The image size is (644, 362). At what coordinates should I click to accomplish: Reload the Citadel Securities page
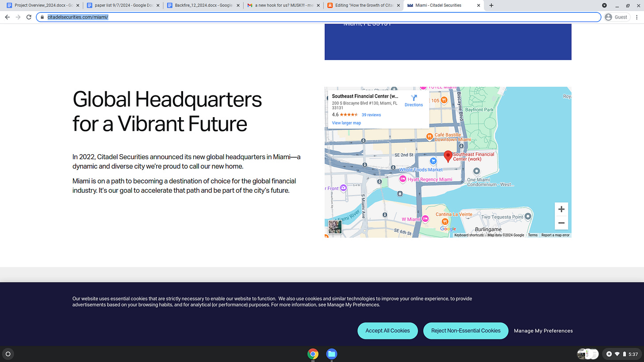[29, 17]
